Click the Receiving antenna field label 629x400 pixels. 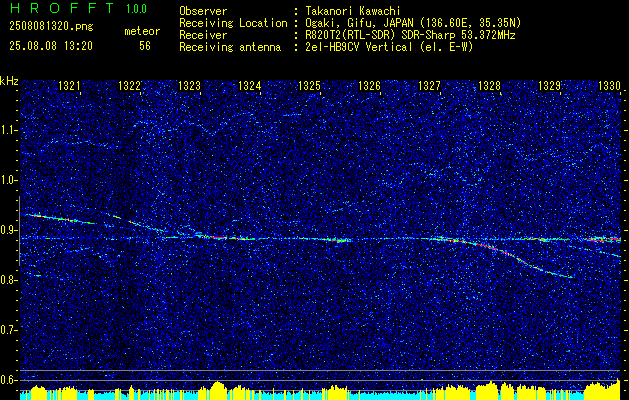pyautogui.click(x=230, y=47)
